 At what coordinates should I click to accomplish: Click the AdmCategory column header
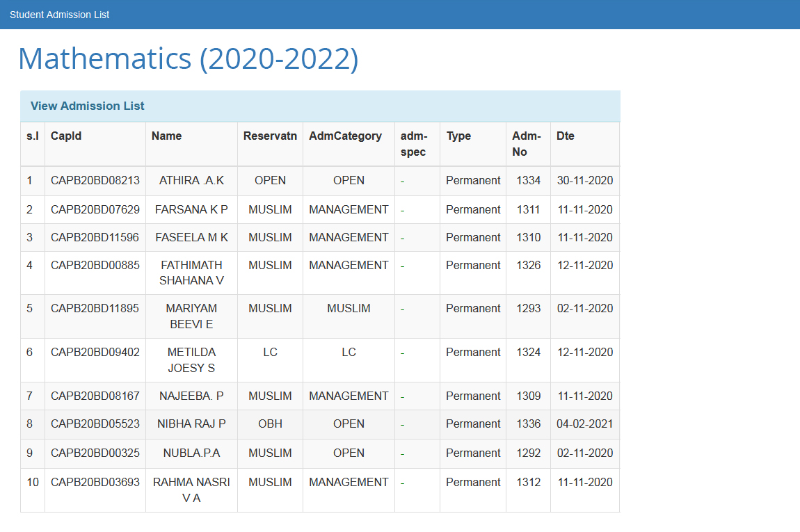pos(345,136)
